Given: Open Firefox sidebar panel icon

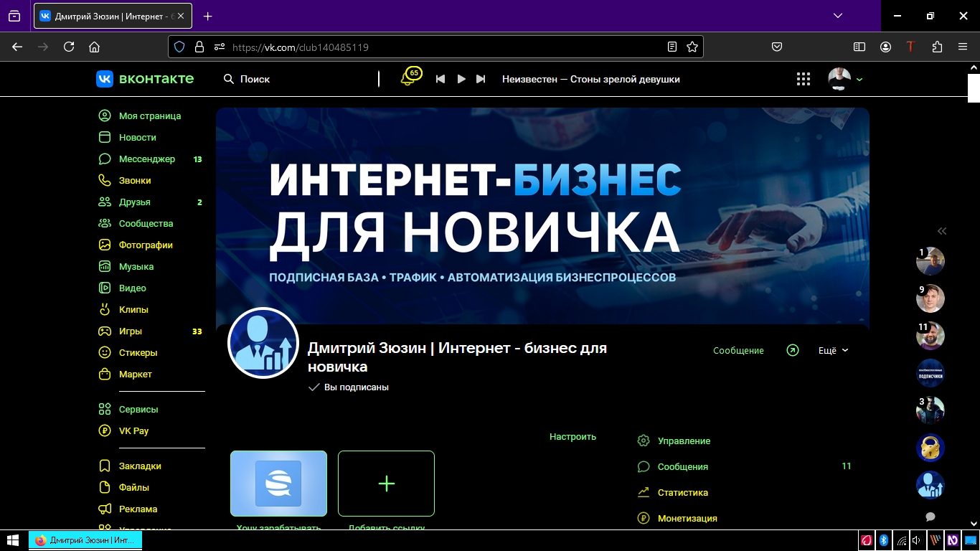Looking at the screenshot, I should (x=859, y=47).
